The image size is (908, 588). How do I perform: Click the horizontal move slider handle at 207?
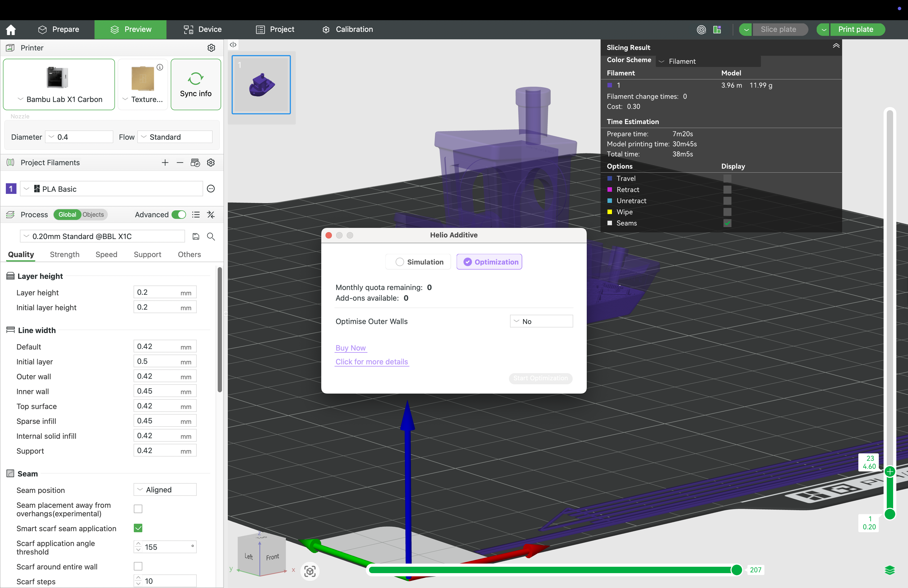736,570
